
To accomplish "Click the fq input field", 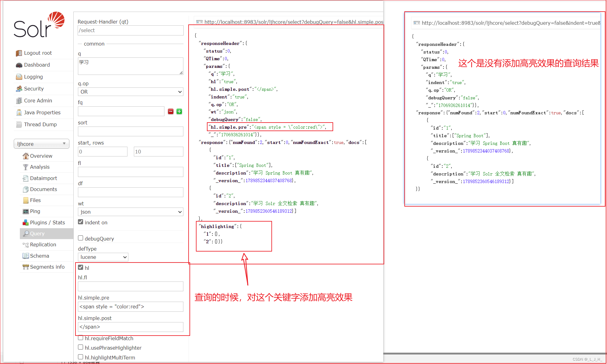I will pos(121,111).
